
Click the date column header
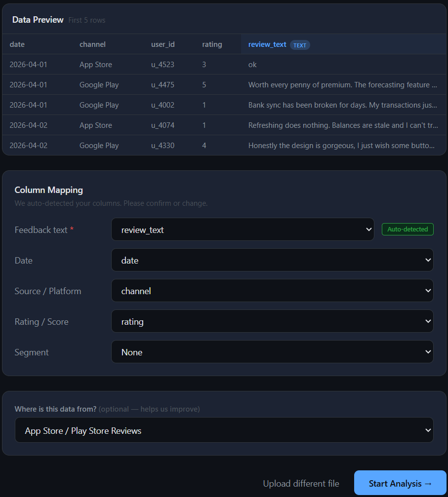(17, 44)
